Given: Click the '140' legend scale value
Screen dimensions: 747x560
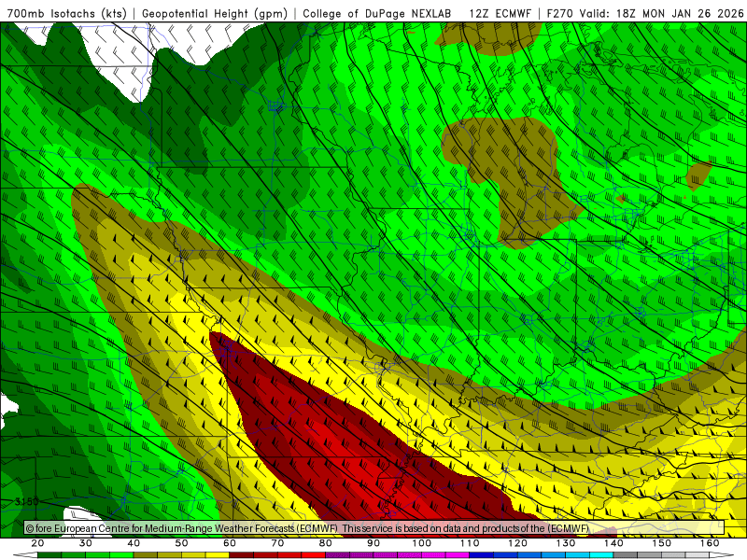Looking at the screenshot, I should (614, 543).
